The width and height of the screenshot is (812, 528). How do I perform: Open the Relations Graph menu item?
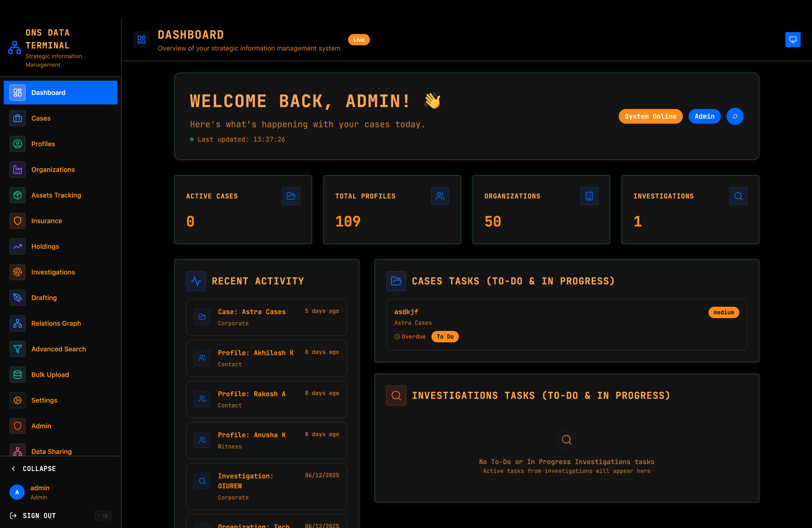(60, 323)
